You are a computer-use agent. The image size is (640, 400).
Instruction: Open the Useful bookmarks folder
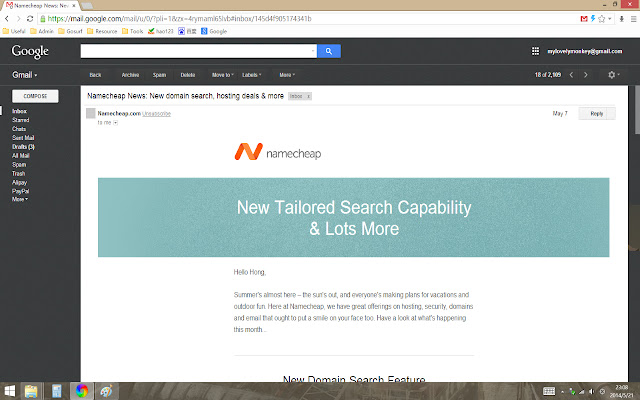click(x=14, y=31)
